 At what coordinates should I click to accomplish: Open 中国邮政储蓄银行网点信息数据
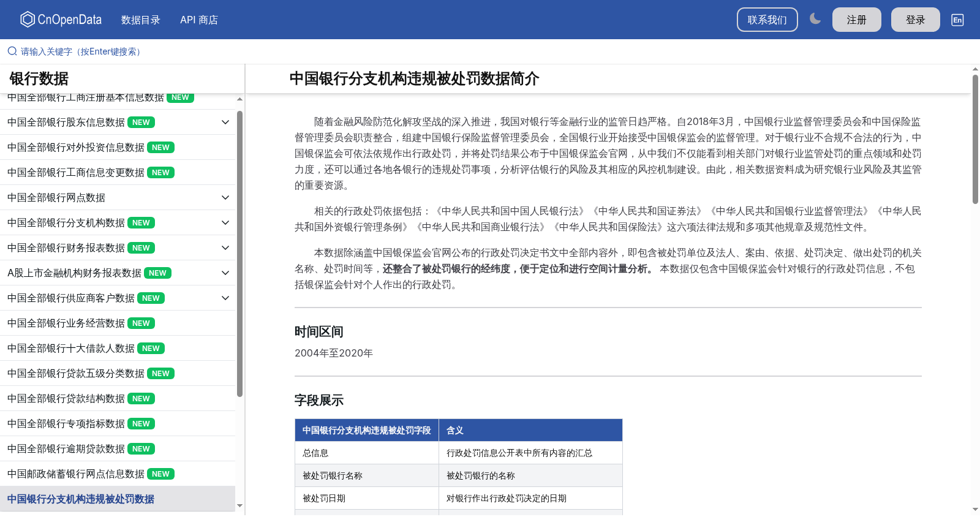(x=118, y=474)
